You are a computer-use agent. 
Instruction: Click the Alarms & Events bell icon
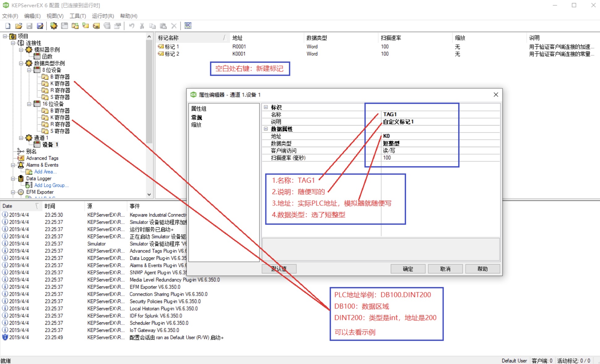(x=21, y=165)
